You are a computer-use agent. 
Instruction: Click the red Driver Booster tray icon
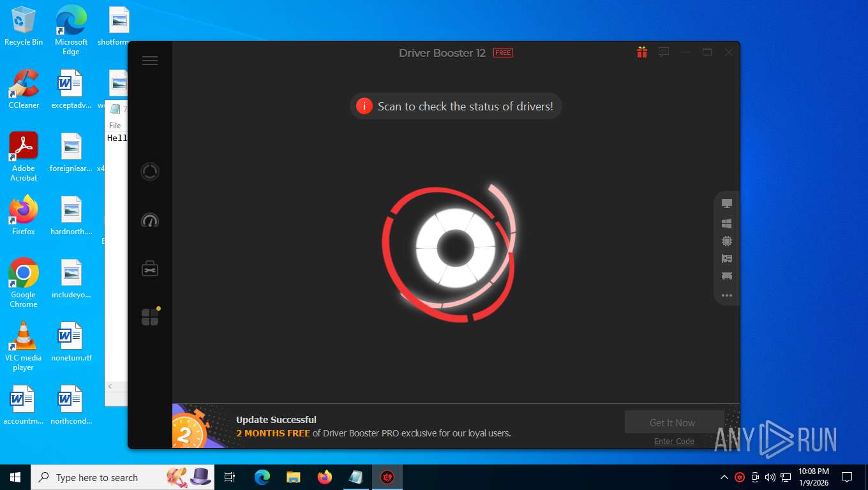click(740, 477)
